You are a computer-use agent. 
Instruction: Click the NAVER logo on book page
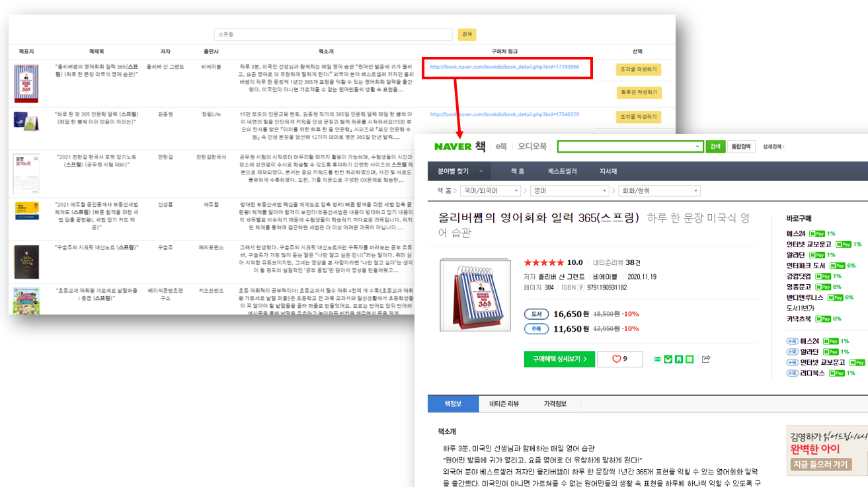(453, 147)
